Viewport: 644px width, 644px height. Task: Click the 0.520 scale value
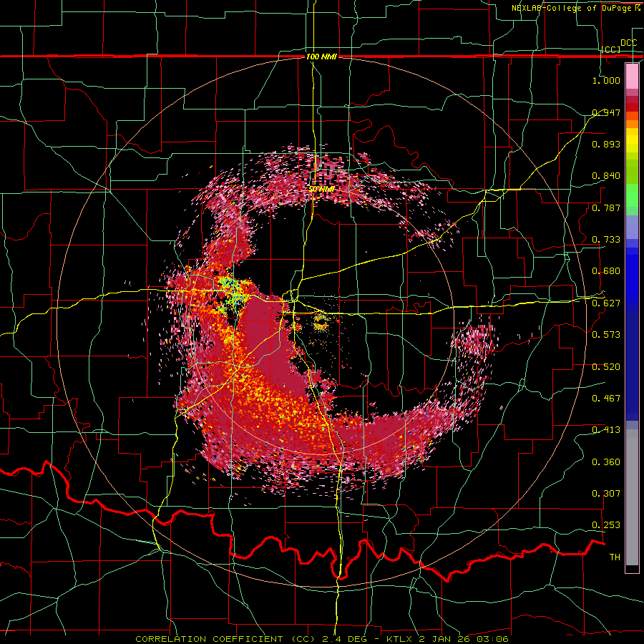(x=606, y=367)
